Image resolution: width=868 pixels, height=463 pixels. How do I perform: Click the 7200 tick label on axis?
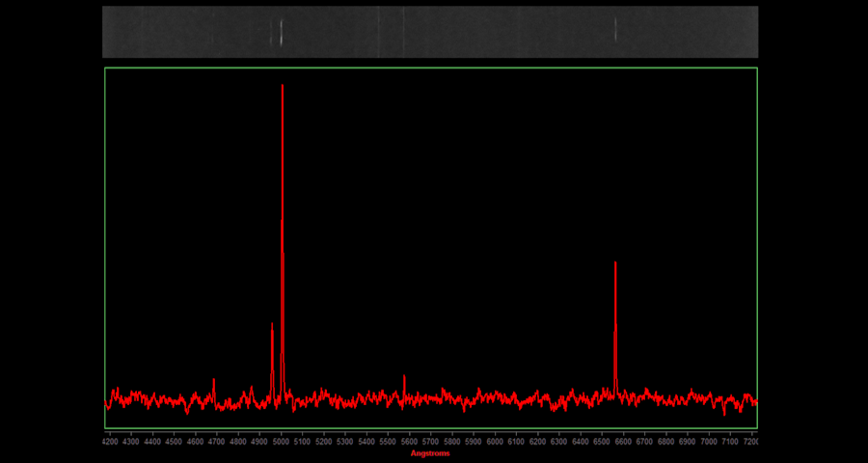tap(749, 442)
